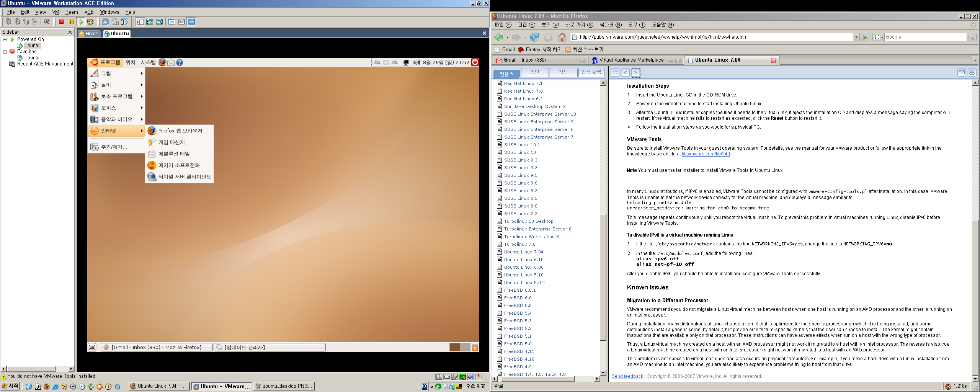The width and height of the screenshot is (980, 392).
Task: Click the search magnifier icon in Firefox
Action: click(971, 37)
